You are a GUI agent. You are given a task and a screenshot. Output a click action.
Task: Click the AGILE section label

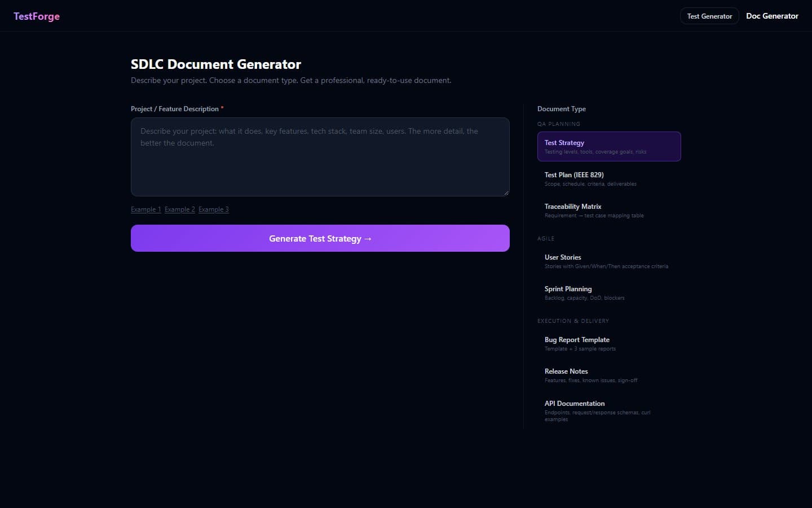(546, 239)
